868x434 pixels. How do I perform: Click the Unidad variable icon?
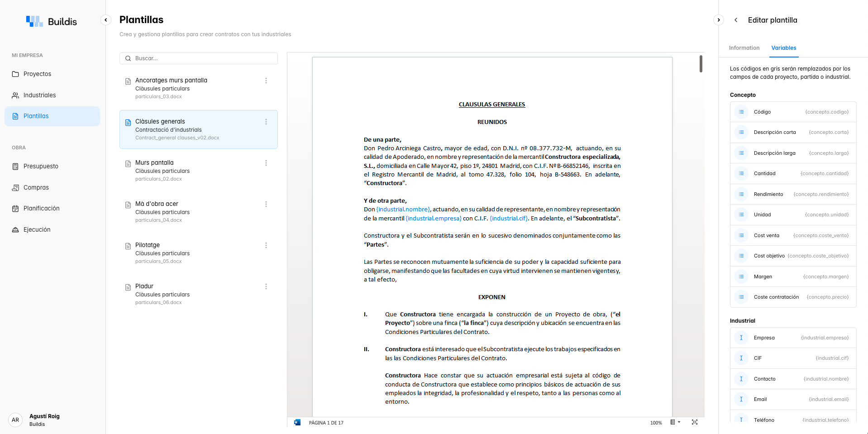point(741,215)
